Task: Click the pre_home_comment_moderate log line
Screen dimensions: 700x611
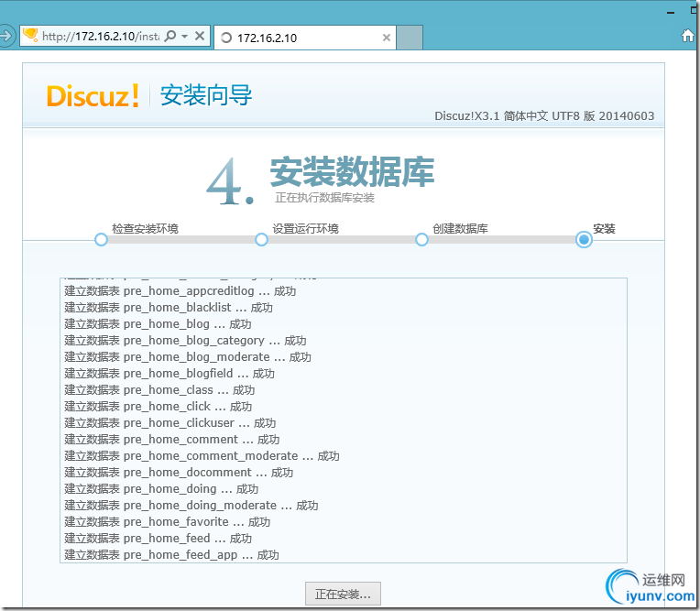Action: (202, 456)
